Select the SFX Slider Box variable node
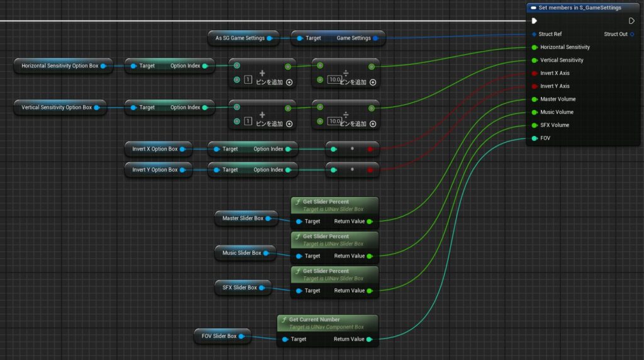Screen dimensions: 644x360 pyautogui.click(x=243, y=288)
